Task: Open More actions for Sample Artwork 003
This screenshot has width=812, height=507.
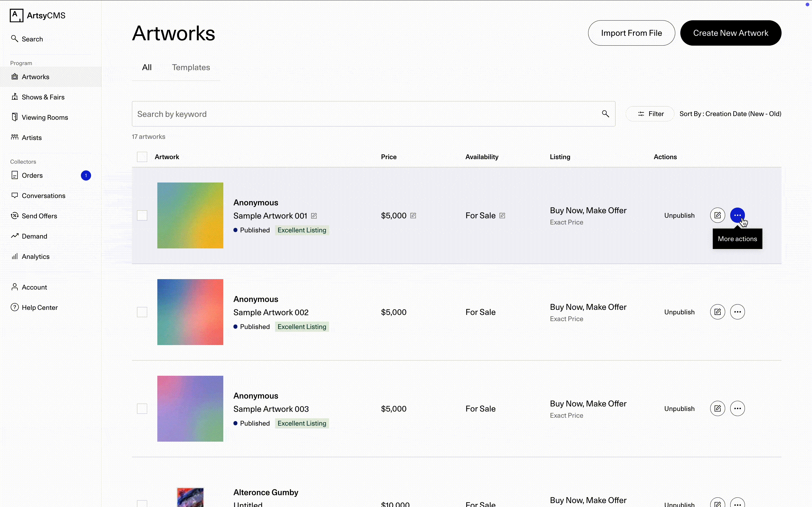Action: click(x=737, y=408)
